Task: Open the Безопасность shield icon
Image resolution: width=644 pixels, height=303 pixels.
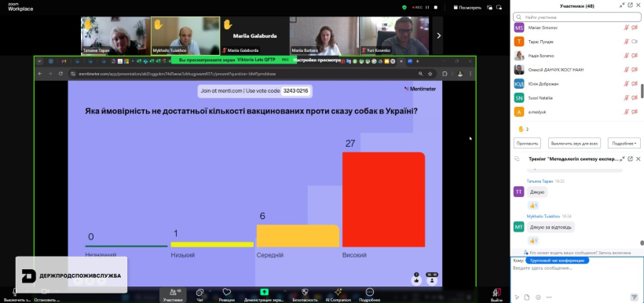Action: coord(305,292)
